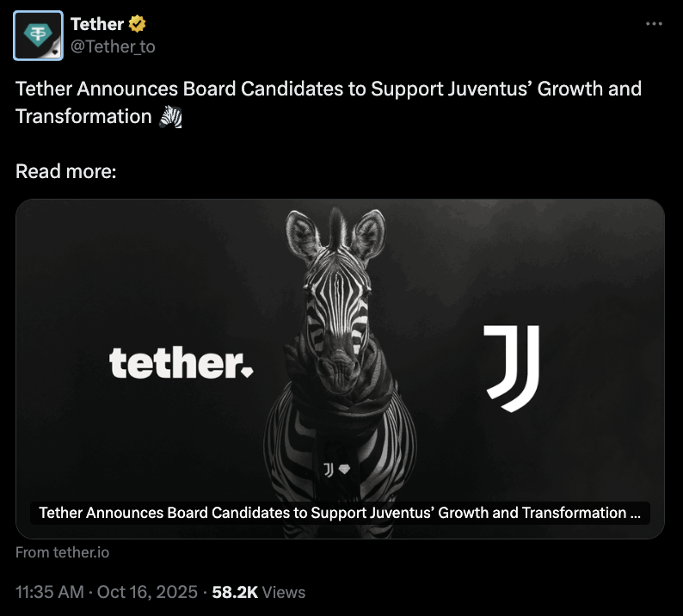The height and width of the screenshot is (616, 683).
Task: Click the 11:35 AM timestamp
Action: pyautogui.click(x=49, y=592)
